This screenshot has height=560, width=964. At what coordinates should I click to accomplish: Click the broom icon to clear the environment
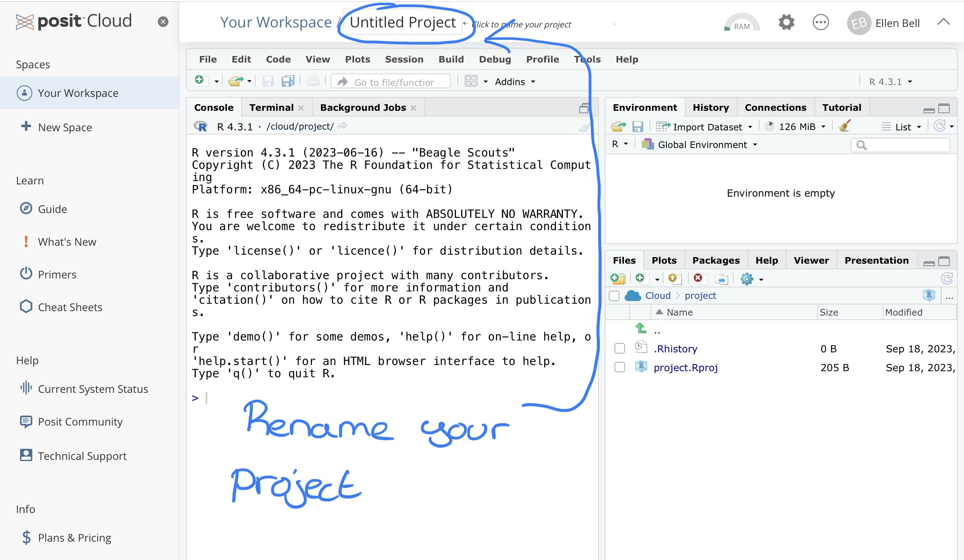click(843, 126)
